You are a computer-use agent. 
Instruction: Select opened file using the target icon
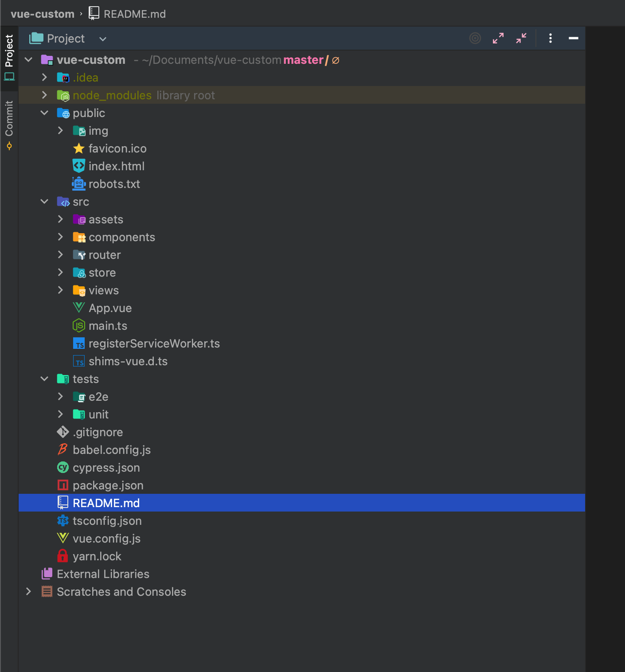tap(475, 38)
